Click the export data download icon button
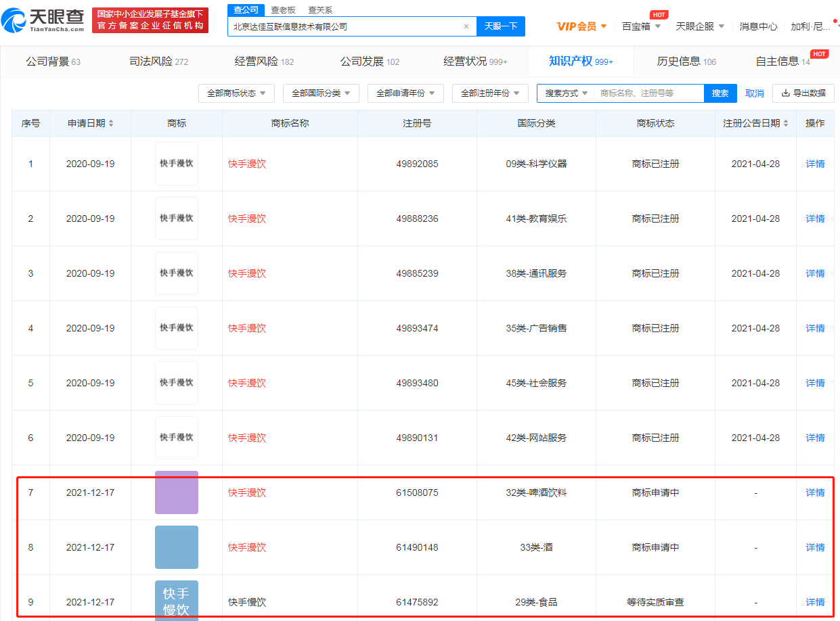The image size is (840, 621). (803, 93)
